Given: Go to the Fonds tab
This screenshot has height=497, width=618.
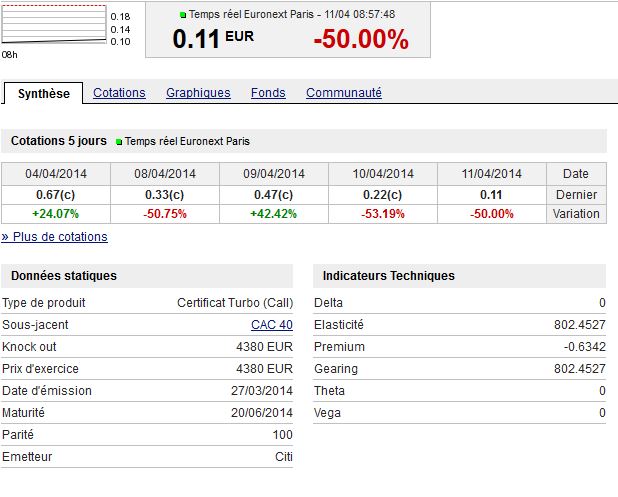Looking at the screenshot, I should click(268, 93).
